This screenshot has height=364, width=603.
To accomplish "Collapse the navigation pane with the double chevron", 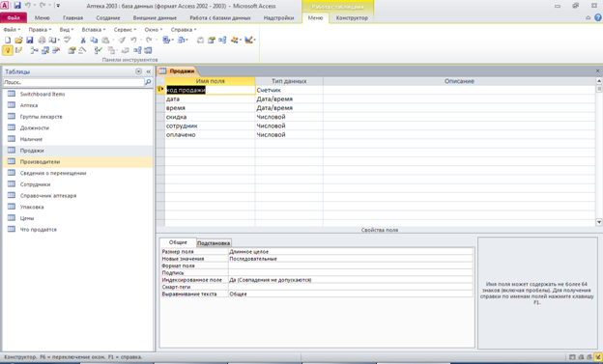I will 149,71.
